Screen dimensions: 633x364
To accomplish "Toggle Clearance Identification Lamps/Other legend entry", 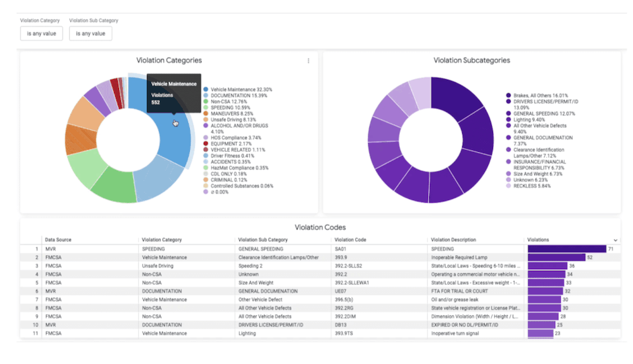I will point(536,153).
